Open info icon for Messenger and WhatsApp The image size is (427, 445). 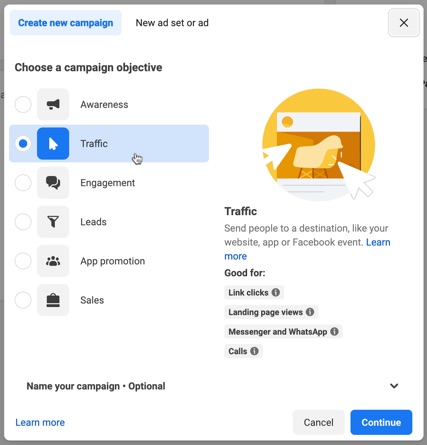334,331
